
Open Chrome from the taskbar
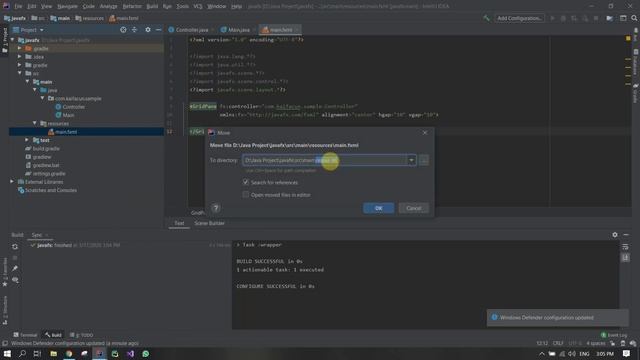pyautogui.click(x=69, y=353)
